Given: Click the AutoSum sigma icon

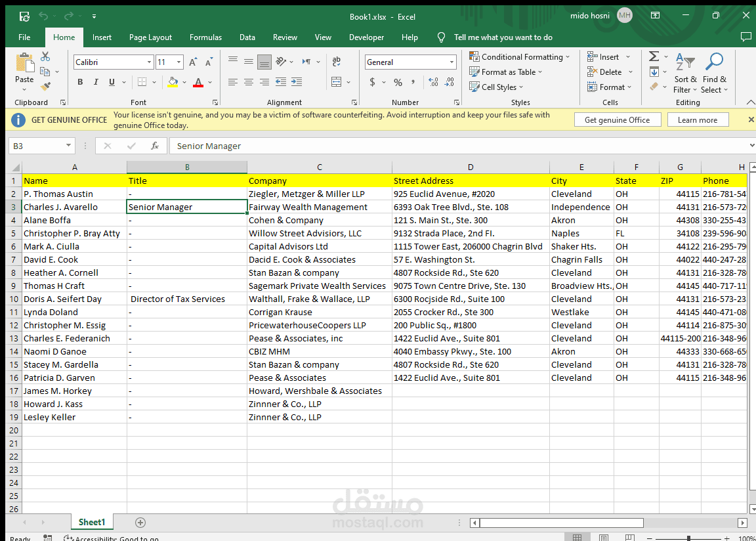Looking at the screenshot, I should coord(654,56).
